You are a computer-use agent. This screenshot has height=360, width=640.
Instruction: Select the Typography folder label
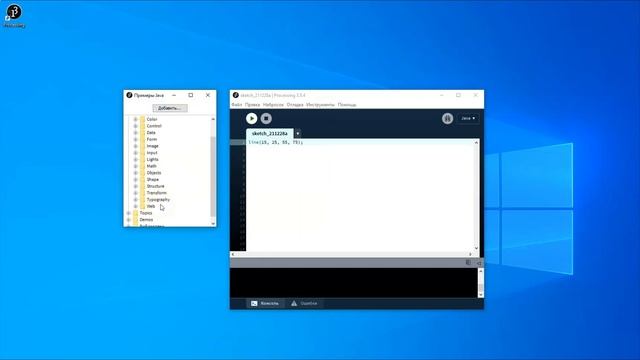pyautogui.click(x=158, y=200)
